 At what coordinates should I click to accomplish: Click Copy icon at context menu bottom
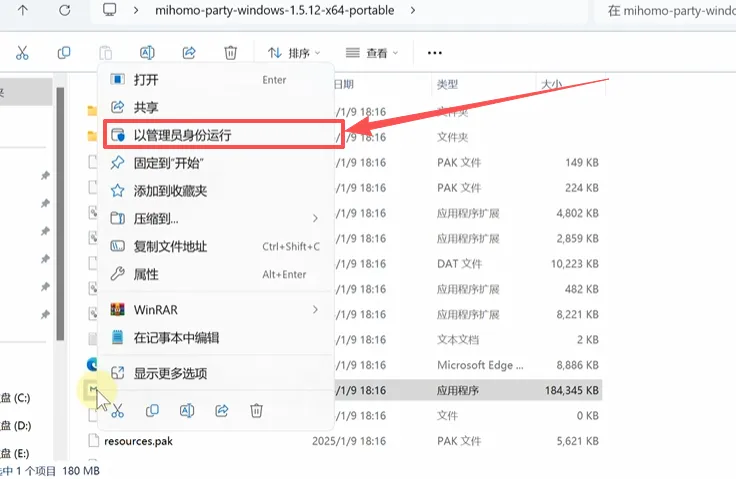(x=152, y=411)
